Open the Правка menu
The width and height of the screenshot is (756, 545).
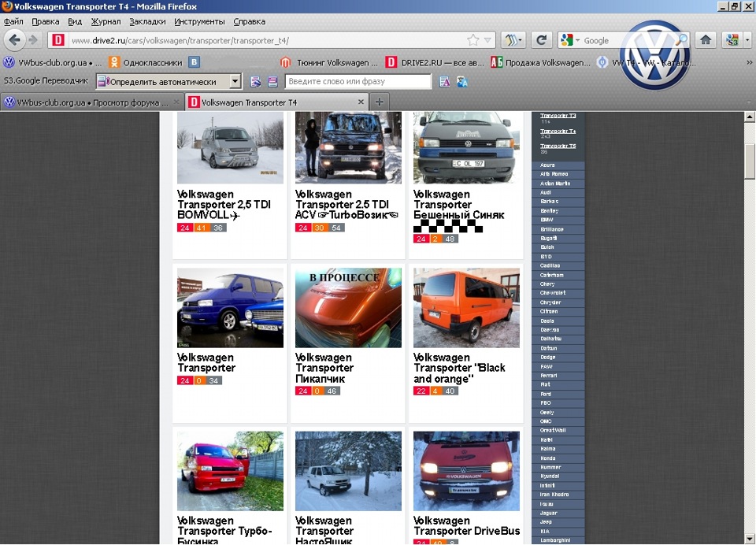(46, 22)
